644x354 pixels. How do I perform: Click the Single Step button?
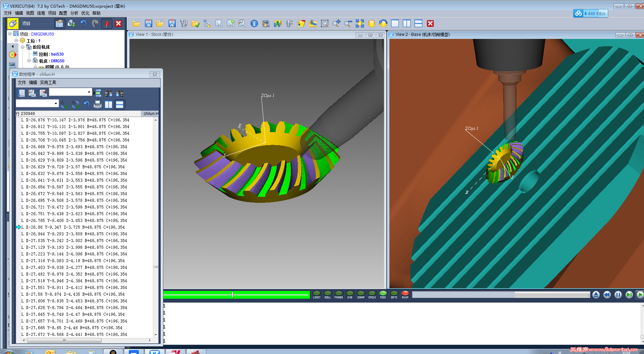(x=629, y=295)
